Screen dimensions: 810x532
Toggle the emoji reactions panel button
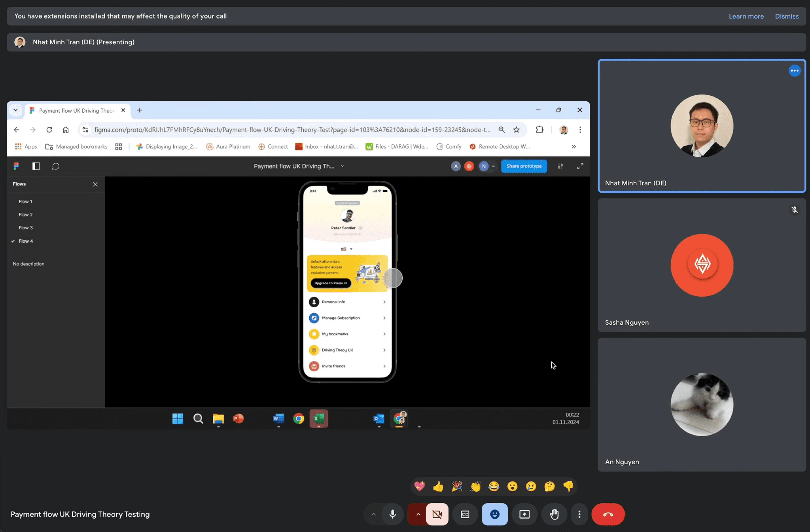coord(495,514)
